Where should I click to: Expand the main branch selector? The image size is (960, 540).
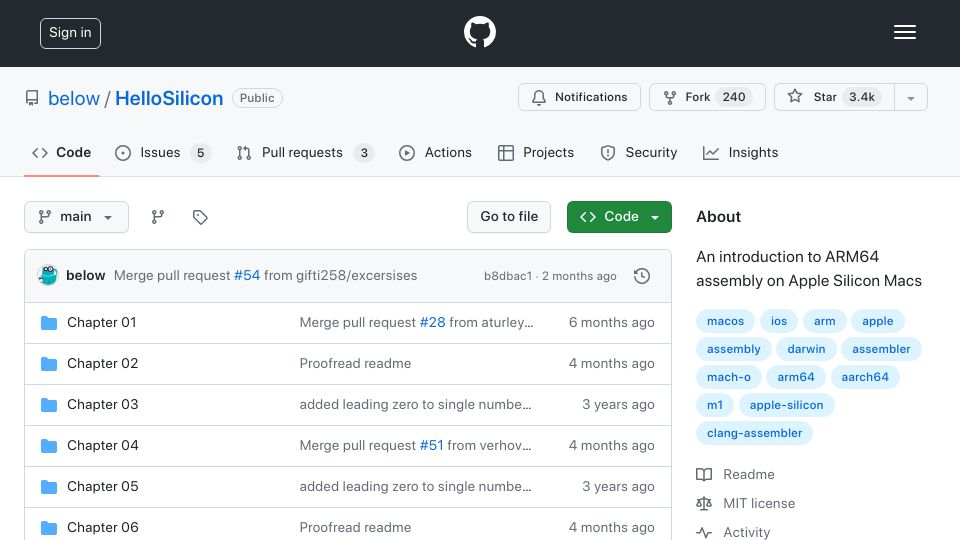pyautogui.click(x=77, y=217)
